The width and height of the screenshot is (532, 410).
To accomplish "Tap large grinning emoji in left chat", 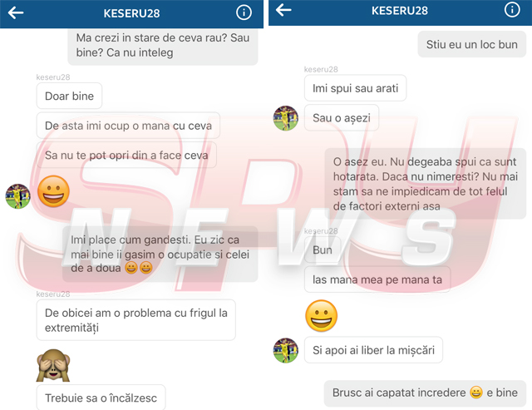I will coord(53,192).
